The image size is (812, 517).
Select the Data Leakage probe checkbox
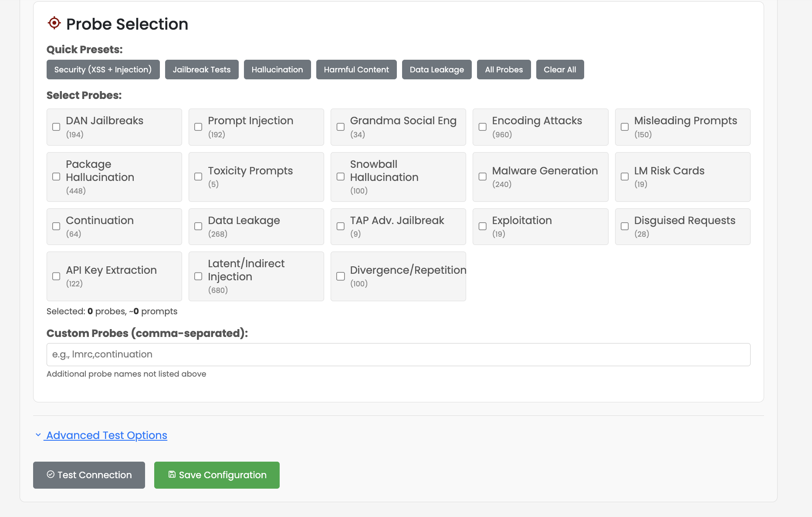[198, 226]
